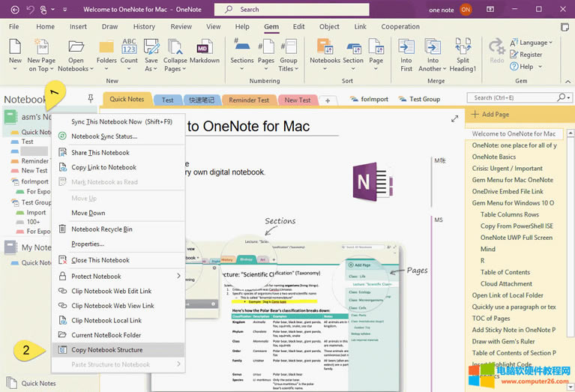Click the Sort Notebooks icon
The height and width of the screenshot is (392, 575).
click(325, 52)
